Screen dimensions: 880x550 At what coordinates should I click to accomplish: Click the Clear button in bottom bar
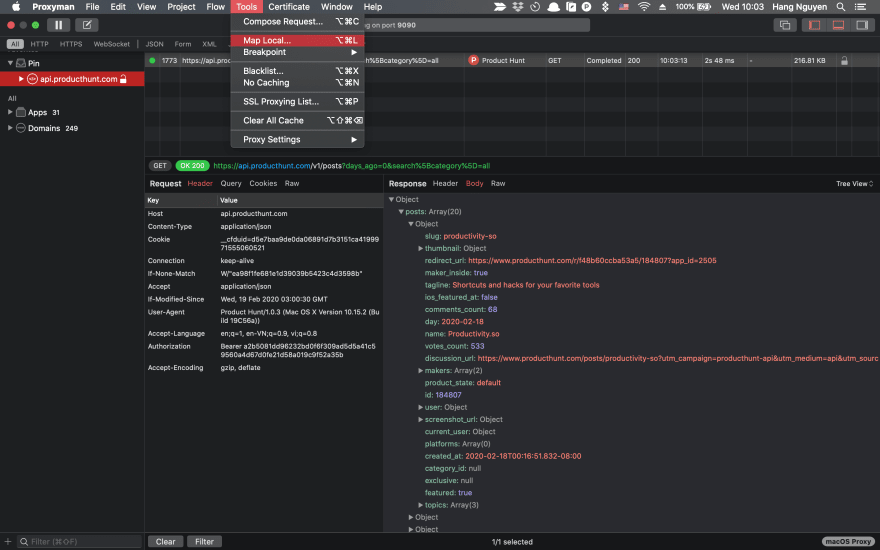166,542
